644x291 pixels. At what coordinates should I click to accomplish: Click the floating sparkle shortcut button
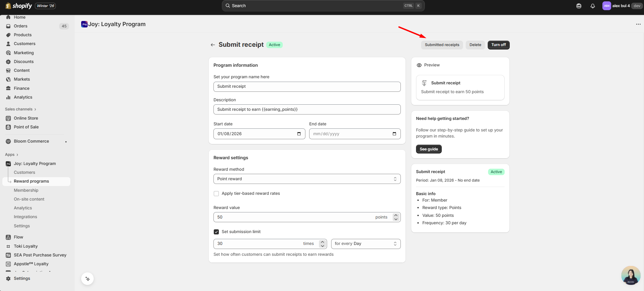(88, 279)
